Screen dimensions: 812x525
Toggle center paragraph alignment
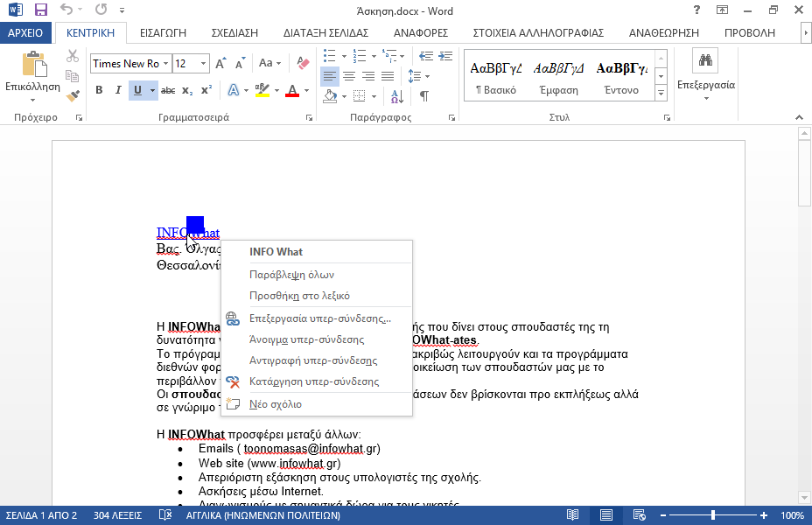[349, 77]
